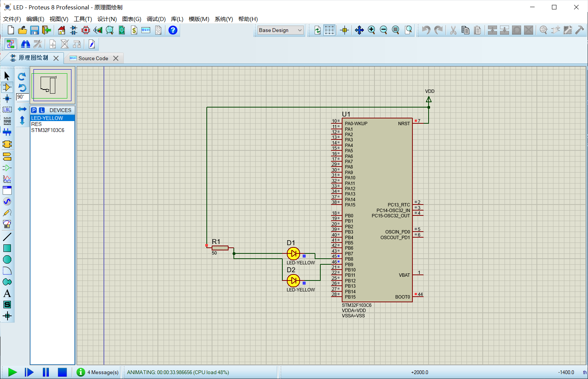The width and height of the screenshot is (588, 379).
Task: Click the Redo toolbar icon
Action: point(439,30)
